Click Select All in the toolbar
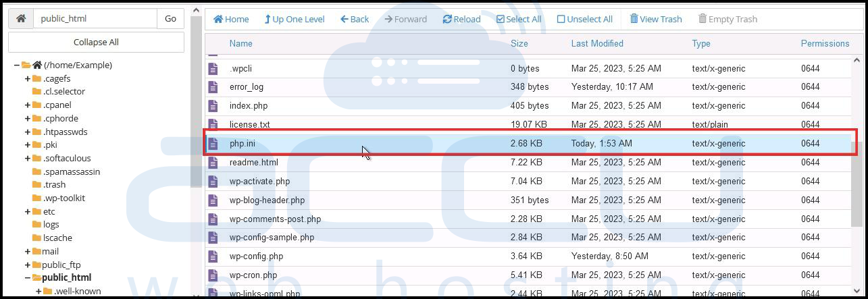The height and width of the screenshot is (299, 868). coord(519,19)
